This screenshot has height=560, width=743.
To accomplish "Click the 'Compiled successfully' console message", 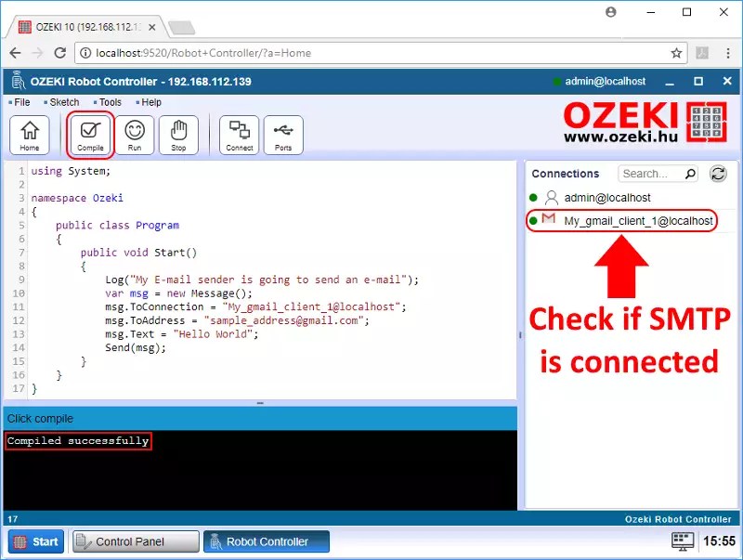I will (78, 441).
